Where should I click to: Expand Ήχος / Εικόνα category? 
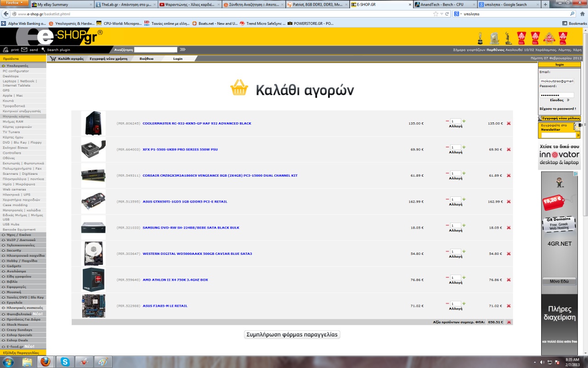click(23, 235)
